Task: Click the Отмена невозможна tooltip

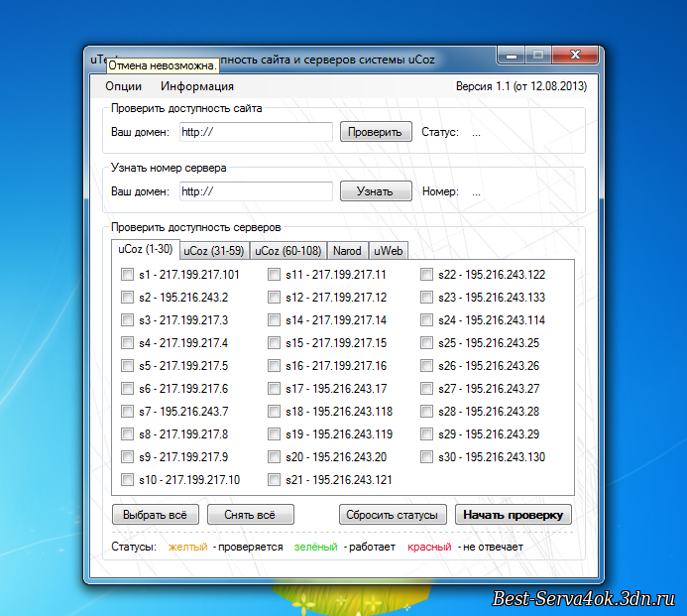Action: pos(163,65)
